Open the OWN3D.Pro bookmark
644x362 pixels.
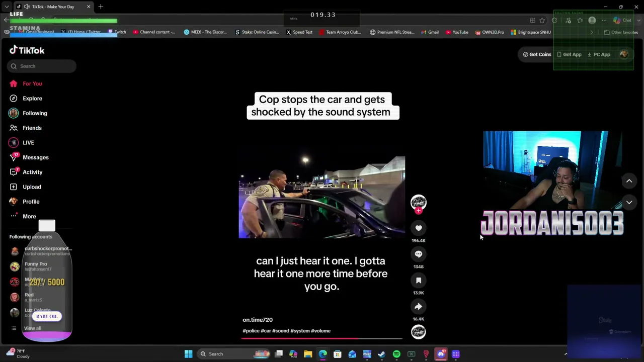pos(490,32)
